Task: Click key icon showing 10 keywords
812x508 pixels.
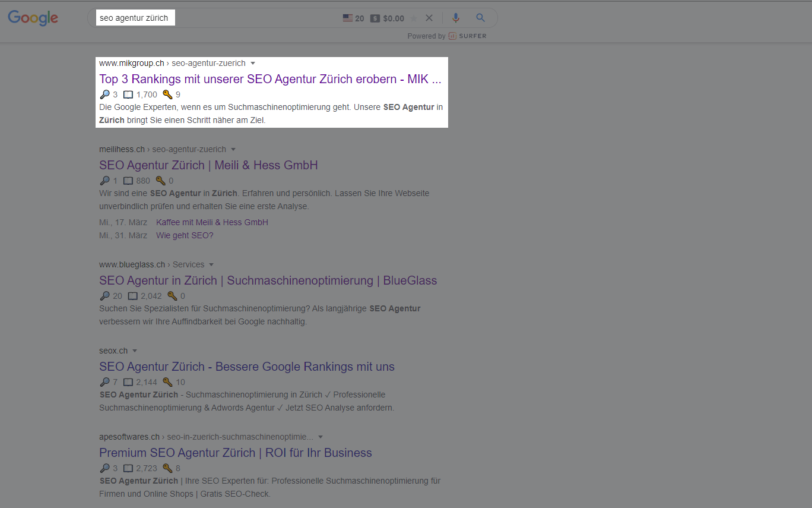Action: [167, 382]
